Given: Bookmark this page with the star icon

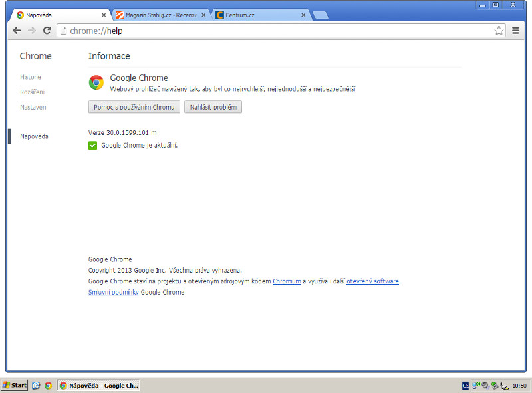Looking at the screenshot, I should point(499,31).
